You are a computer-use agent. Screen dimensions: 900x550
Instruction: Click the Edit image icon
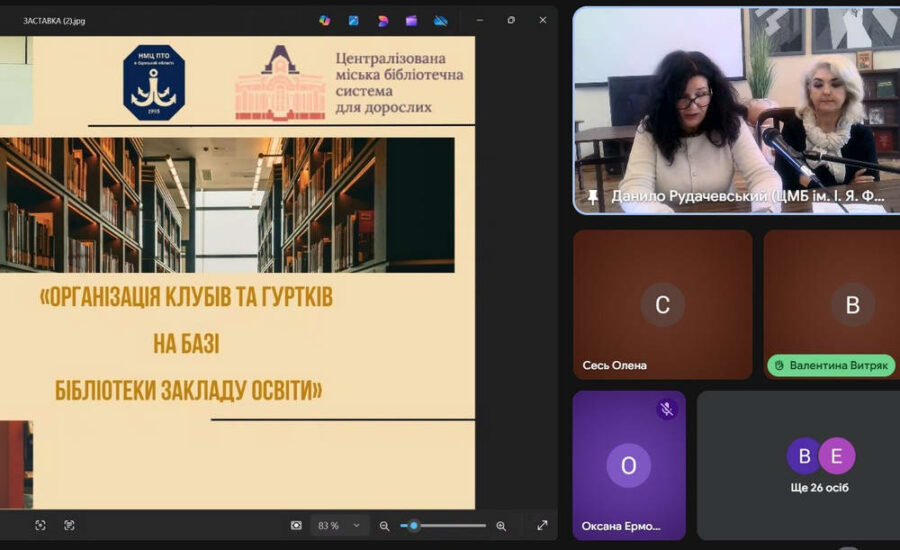[353, 20]
